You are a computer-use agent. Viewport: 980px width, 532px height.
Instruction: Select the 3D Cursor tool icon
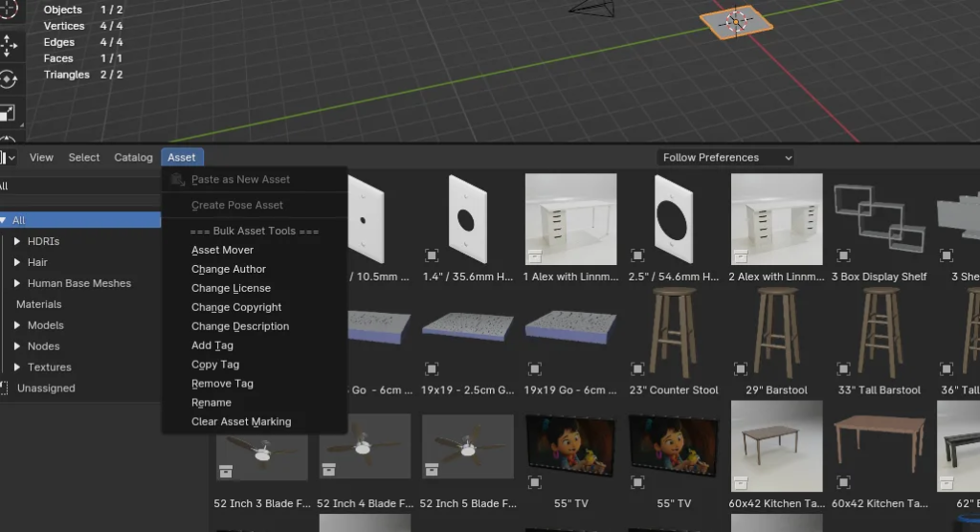coord(8,10)
